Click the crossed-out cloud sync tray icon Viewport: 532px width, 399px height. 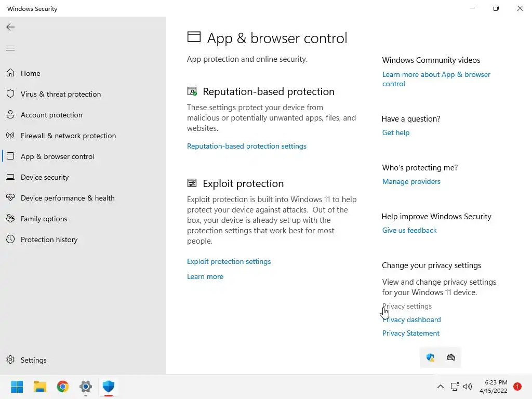point(451,357)
